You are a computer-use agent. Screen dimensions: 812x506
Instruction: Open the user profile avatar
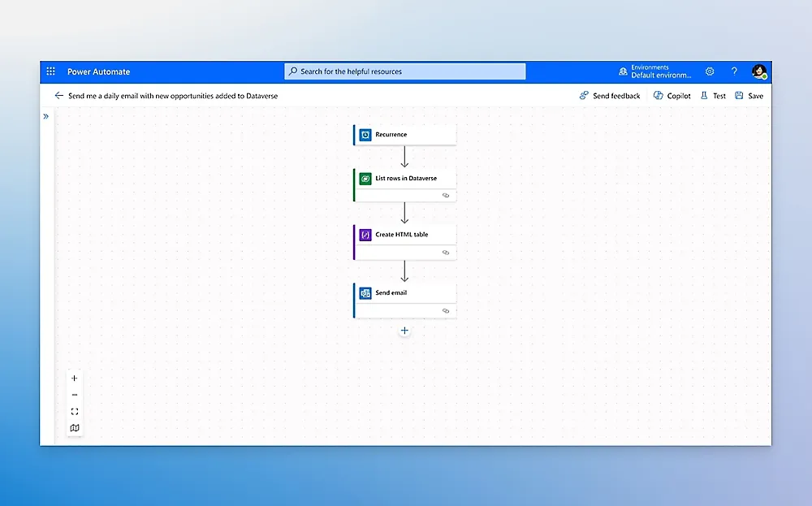tap(759, 71)
